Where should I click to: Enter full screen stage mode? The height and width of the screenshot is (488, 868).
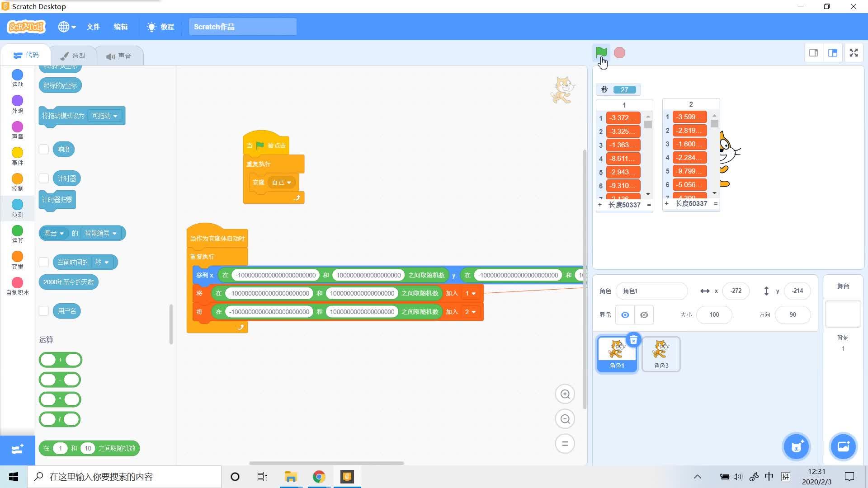point(853,53)
